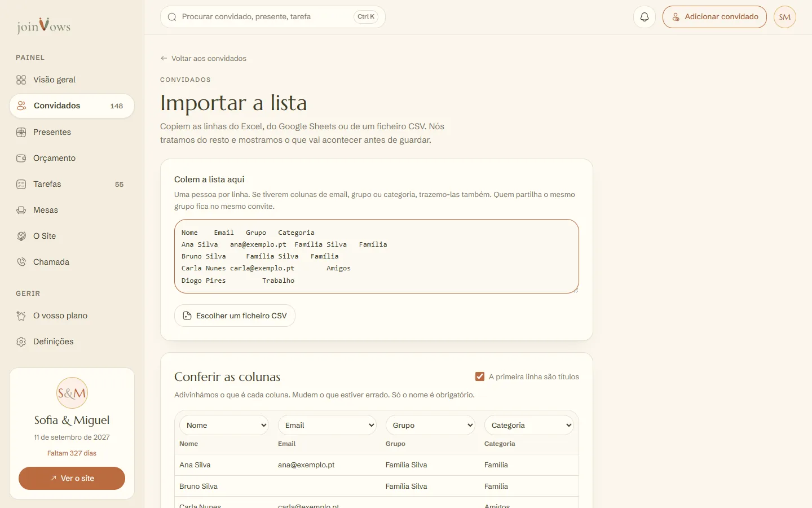
Task: Click inside the pasted guest list textarea
Action: click(x=377, y=256)
